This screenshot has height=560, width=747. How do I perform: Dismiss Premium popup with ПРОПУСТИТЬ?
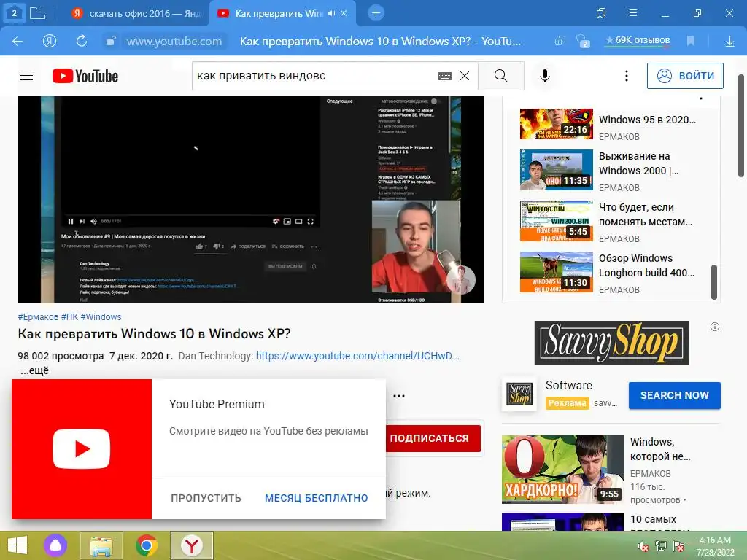[206, 498]
